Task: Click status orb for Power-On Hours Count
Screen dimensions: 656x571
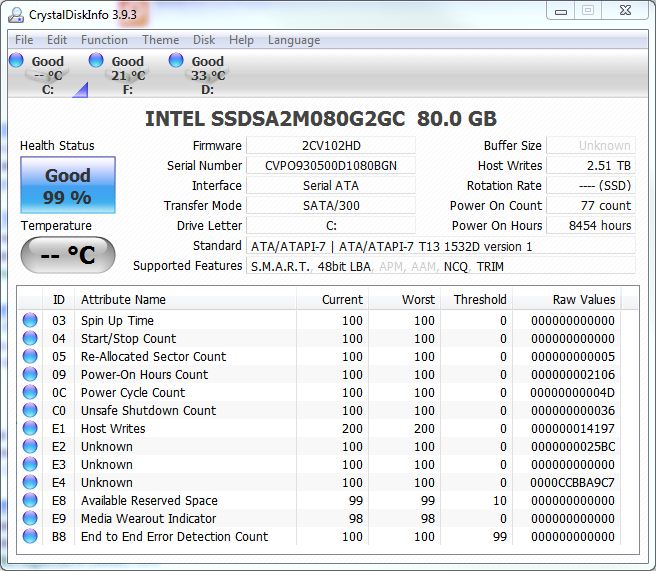Action: tap(30, 374)
